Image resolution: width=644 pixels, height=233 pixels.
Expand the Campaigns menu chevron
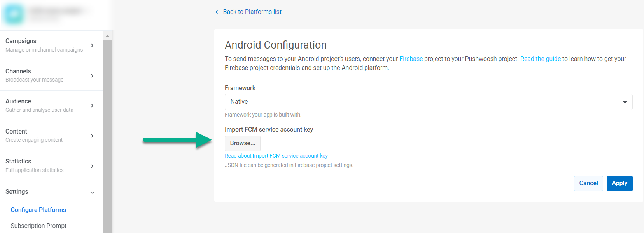coord(92,45)
